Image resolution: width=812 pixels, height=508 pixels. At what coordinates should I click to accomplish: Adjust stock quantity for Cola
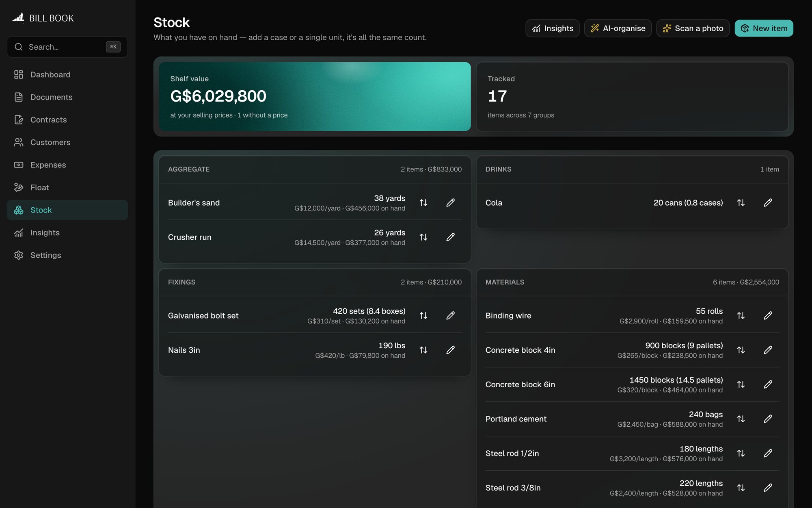pos(741,203)
